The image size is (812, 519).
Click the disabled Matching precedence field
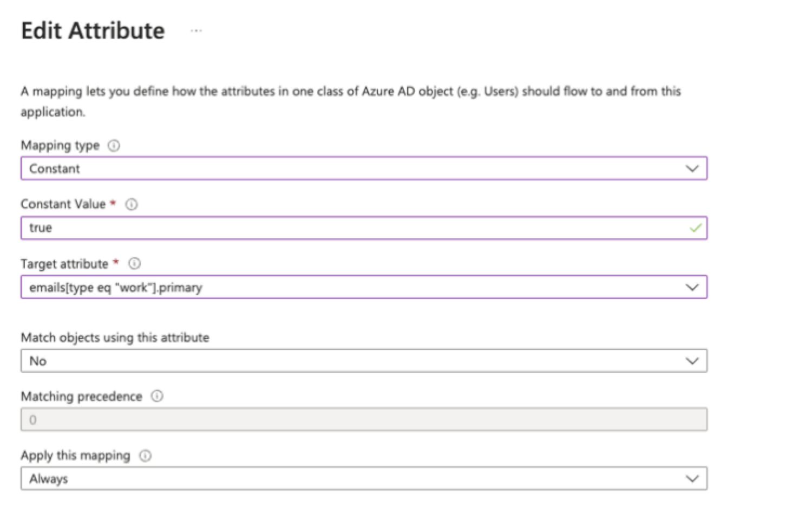(x=364, y=420)
